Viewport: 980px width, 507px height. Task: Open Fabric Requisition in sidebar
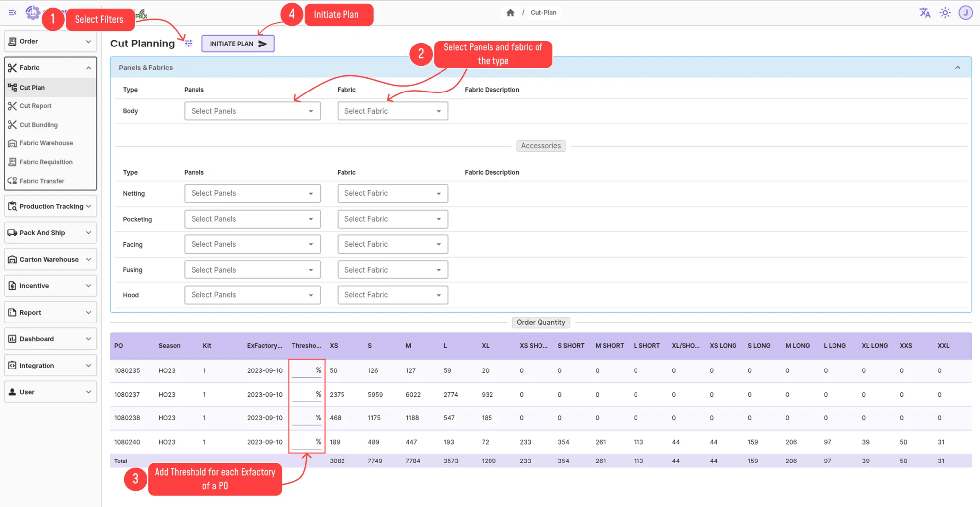pyautogui.click(x=46, y=162)
